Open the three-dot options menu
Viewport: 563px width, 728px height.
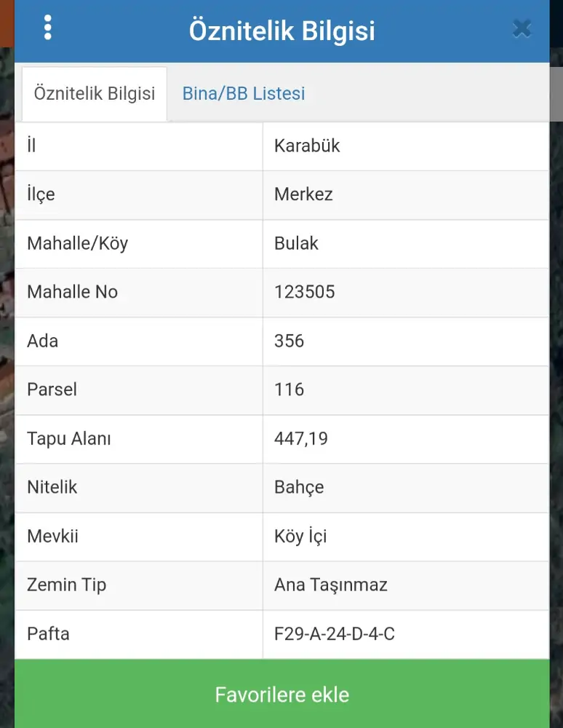pyautogui.click(x=48, y=27)
